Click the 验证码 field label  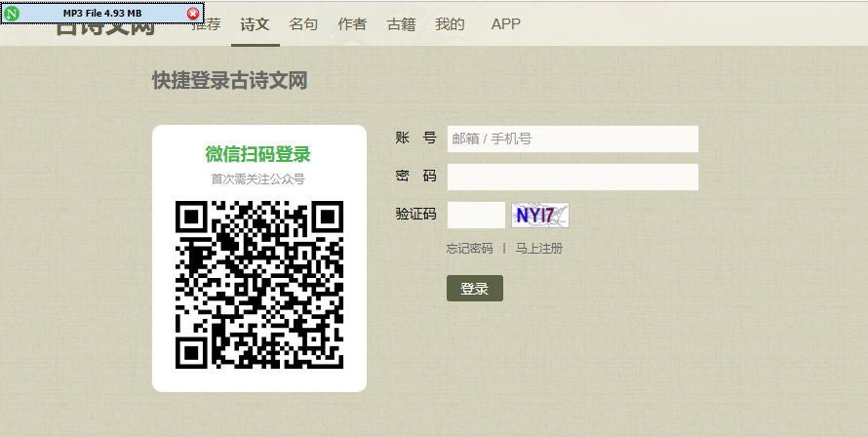click(416, 214)
